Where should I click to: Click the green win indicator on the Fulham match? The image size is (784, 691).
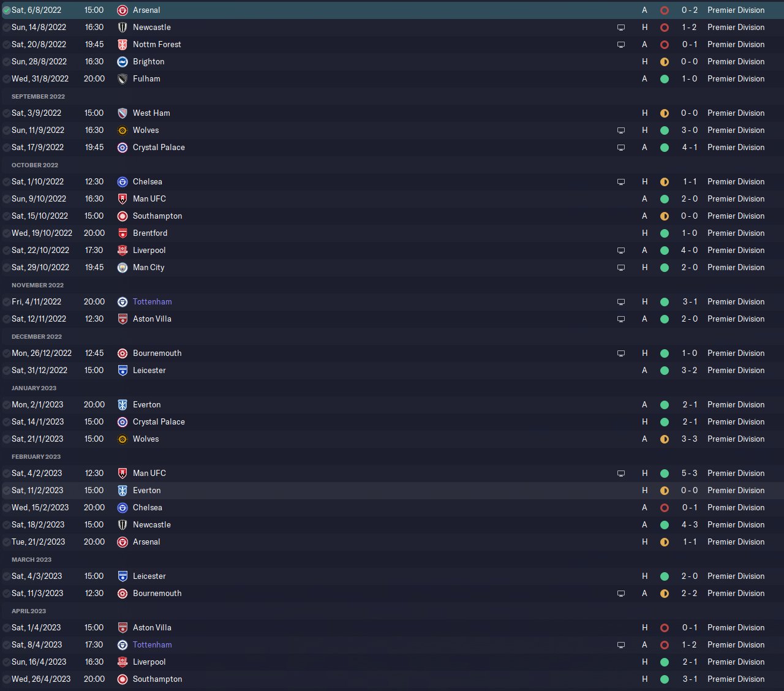tap(665, 79)
